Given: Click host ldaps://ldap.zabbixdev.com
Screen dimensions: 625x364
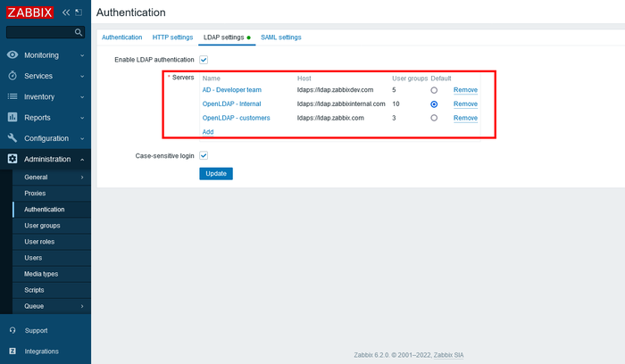Looking at the screenshot, I should point(335,90).
